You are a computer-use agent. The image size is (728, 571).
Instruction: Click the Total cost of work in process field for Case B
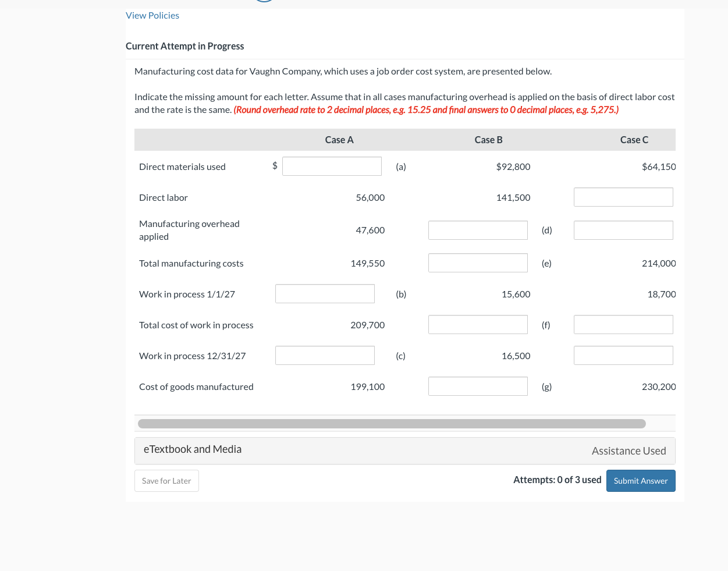[478, 324]
